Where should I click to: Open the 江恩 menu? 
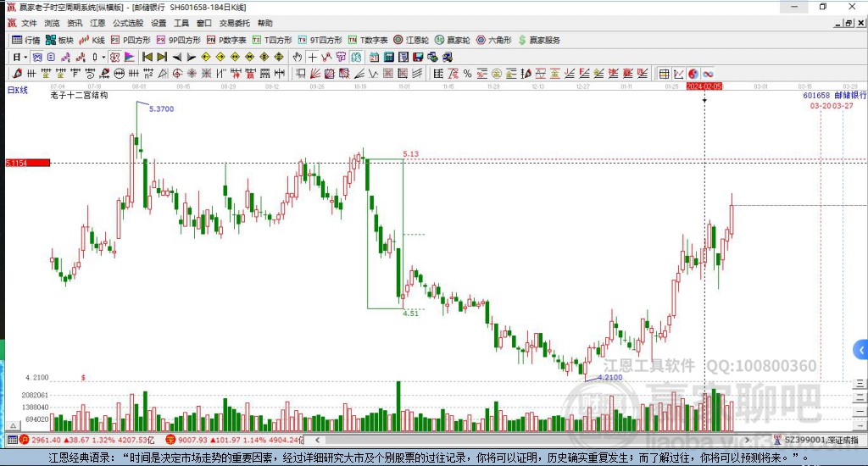click(x=97, y=23)
